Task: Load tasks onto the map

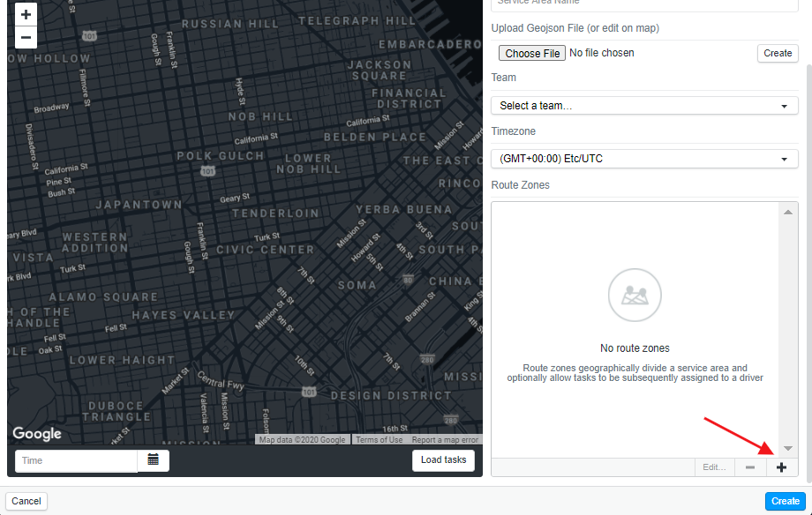Action: [x=443, y=460]
